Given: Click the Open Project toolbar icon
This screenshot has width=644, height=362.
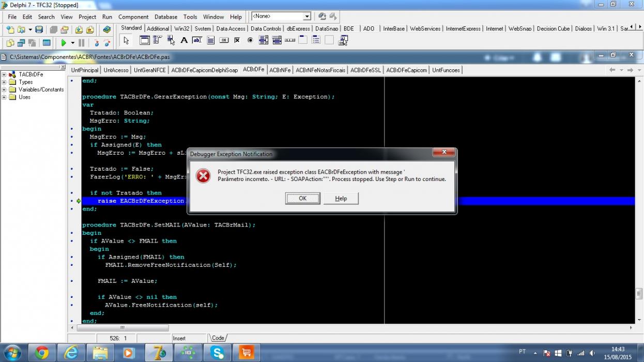Looking at the screenshot, I should click(65, 30).
